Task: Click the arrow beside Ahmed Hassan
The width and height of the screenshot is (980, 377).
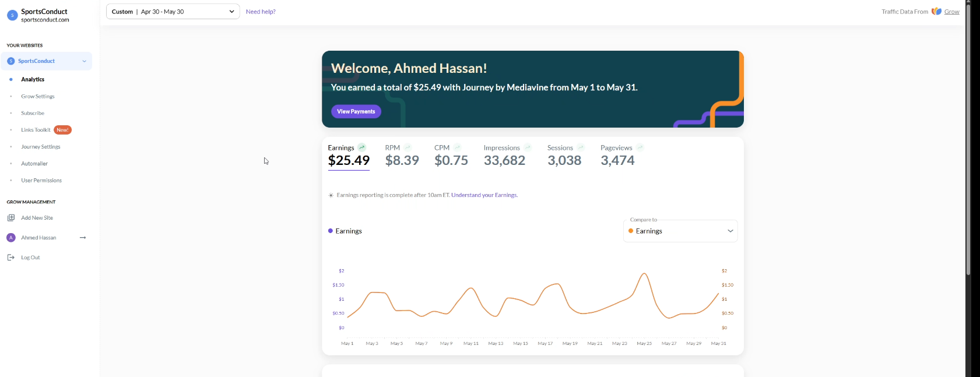Action: (x=83, y=238)
